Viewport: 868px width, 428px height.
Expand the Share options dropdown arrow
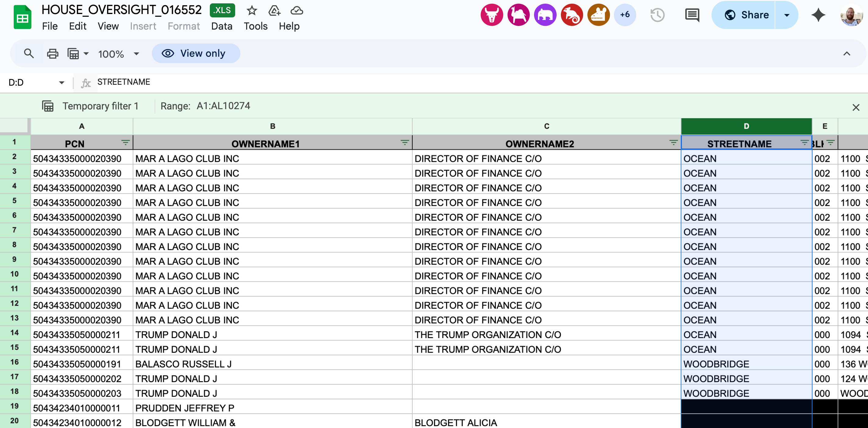pyautogui.click(x=787, y=15)
